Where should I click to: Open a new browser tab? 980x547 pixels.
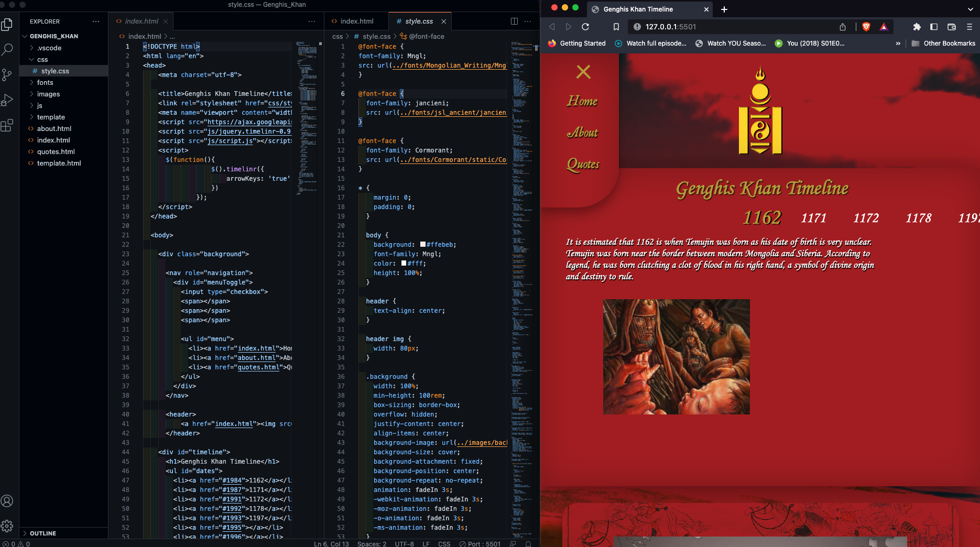click(x=724, y=9)
